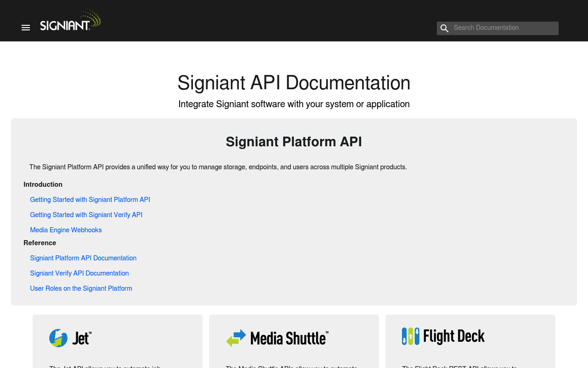Image resolution: width=588 pixels, height=368 pixels.
Task: Click the search magnifier icon
Action: [444, 29]
